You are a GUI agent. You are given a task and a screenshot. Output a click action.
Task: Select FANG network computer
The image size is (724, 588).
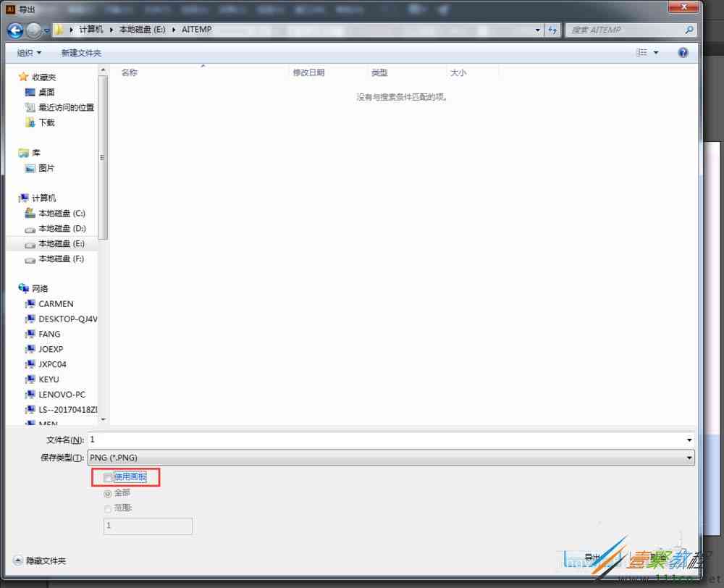tap(43, 334)
